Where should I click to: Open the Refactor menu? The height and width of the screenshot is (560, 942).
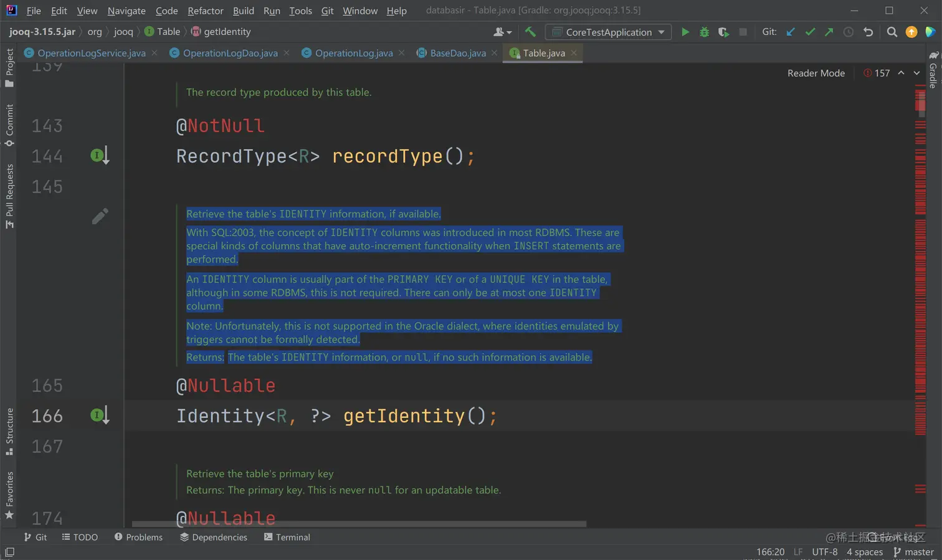click(205, 11)
